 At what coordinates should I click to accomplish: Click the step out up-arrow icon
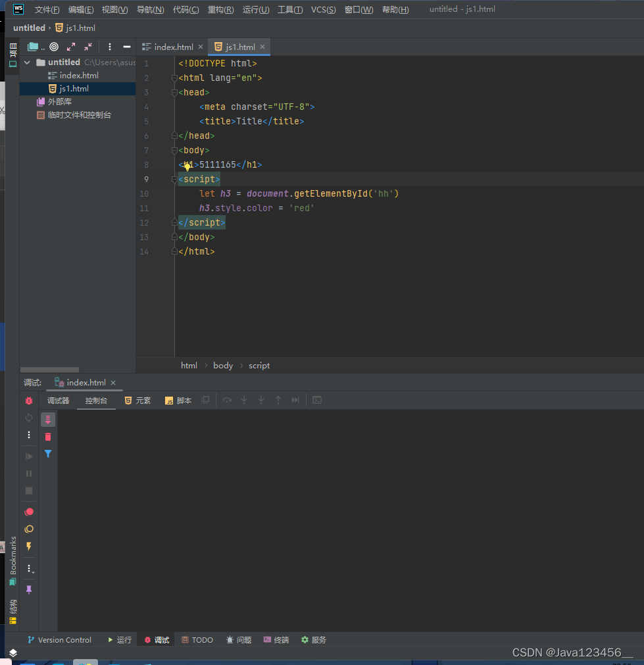(278, 400)
